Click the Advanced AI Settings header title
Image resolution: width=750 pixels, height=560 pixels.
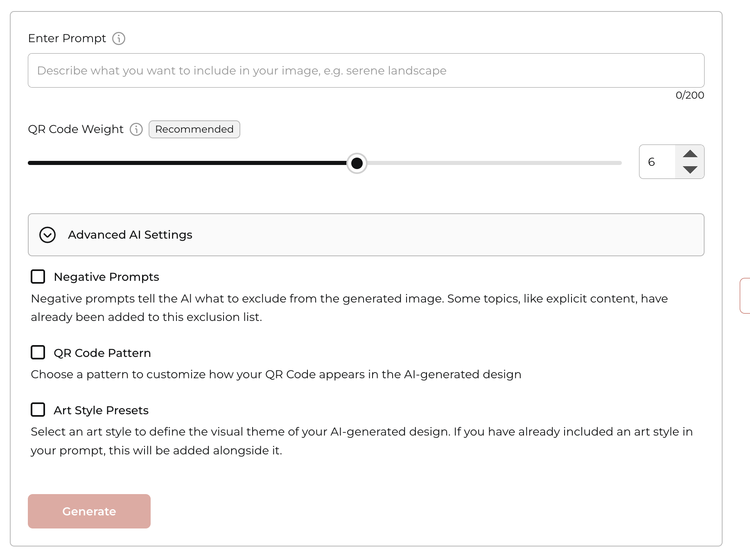[130, 235]
